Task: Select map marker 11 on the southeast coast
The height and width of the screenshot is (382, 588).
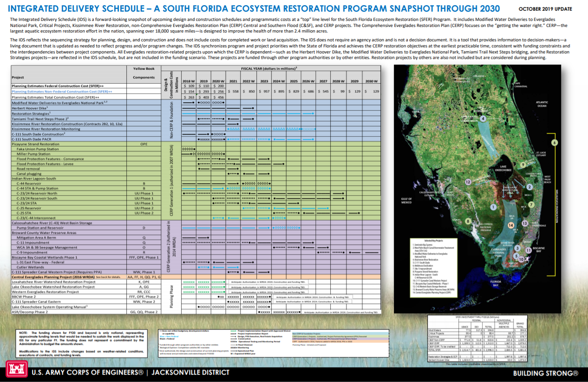Action: click(x=528, y=250)
